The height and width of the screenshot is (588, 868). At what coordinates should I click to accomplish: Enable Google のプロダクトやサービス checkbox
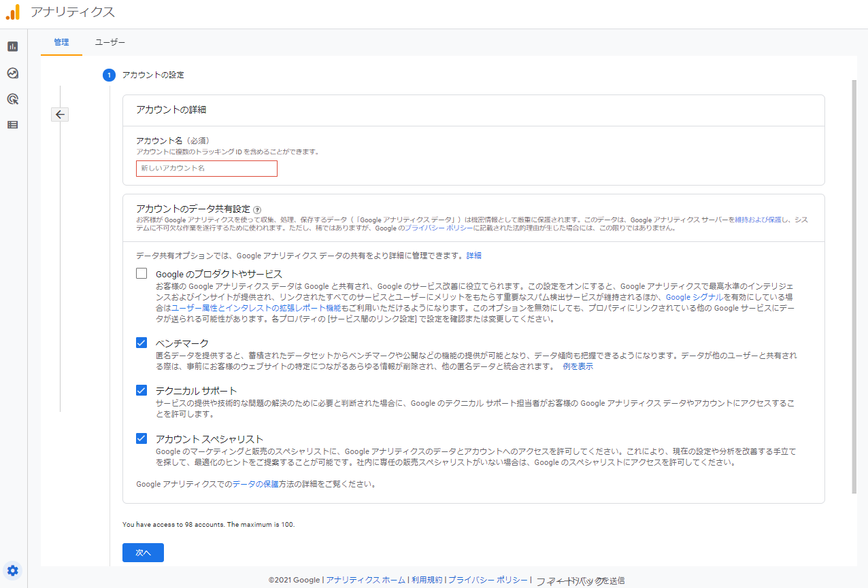(141, 273)
